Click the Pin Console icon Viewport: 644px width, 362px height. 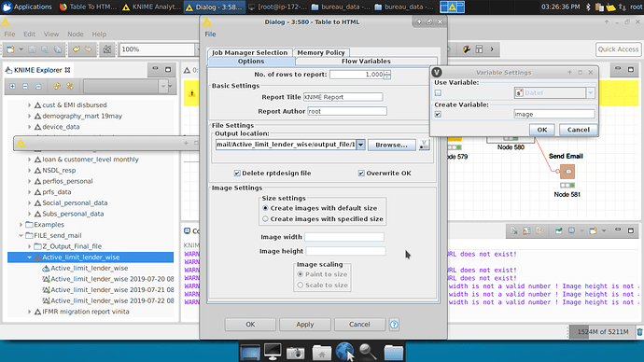pos(558,231)
